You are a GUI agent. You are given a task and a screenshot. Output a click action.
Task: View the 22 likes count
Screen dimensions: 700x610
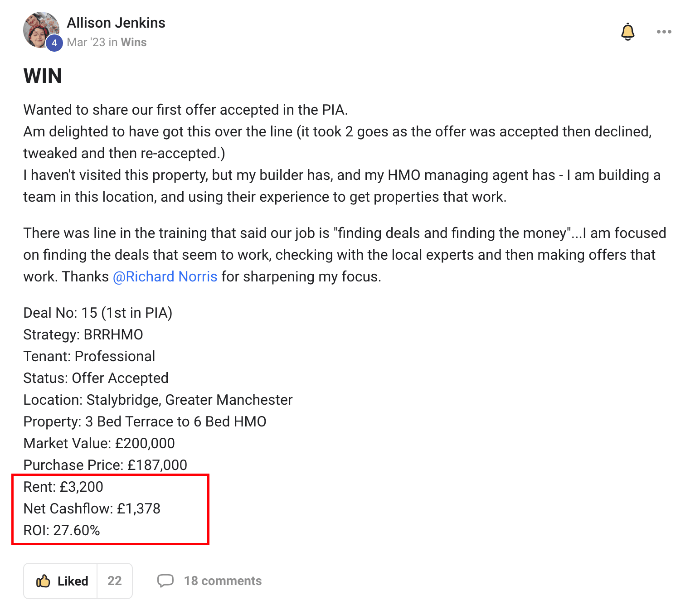(x=115, y=581)
